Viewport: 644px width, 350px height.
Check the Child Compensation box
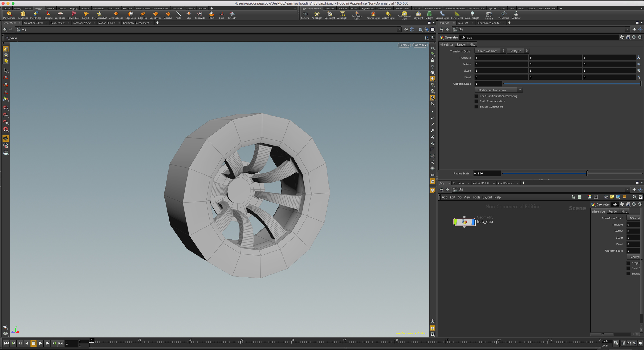(476, 101)
